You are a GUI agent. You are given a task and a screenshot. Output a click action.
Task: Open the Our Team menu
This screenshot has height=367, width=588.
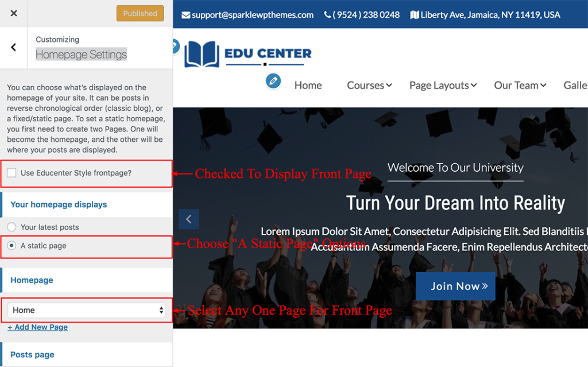click(x=520, y=86)
